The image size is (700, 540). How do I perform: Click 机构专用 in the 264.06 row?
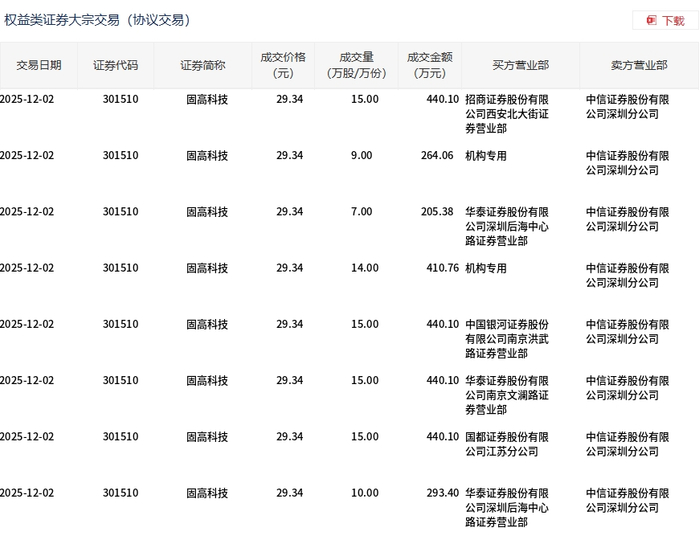click(x=486, y=156)
